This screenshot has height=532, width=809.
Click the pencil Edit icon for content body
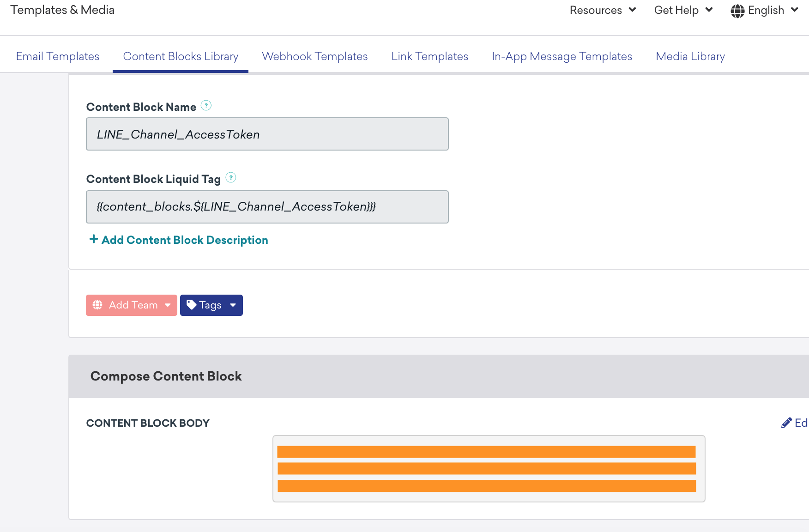pos(786,423)
